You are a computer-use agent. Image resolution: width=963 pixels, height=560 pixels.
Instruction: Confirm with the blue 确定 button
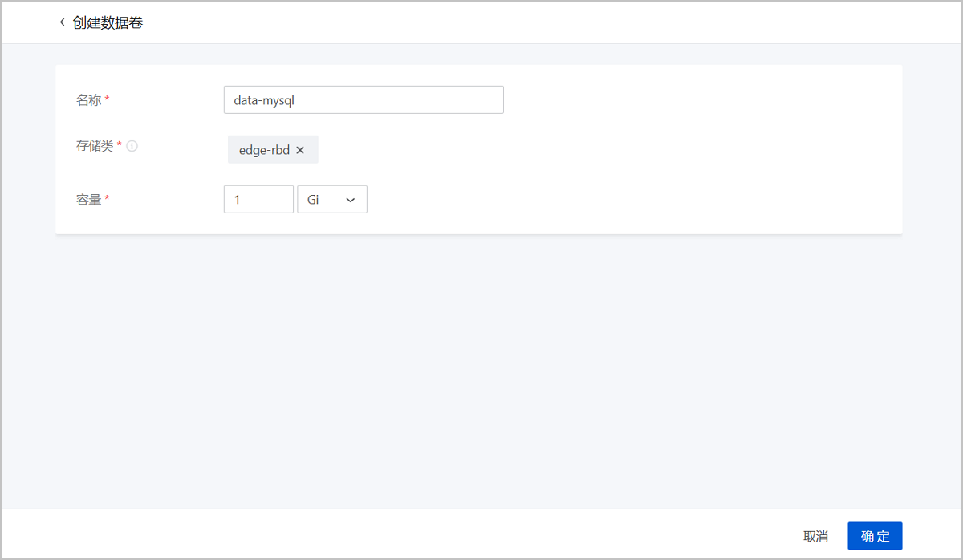tap(875, 537)
